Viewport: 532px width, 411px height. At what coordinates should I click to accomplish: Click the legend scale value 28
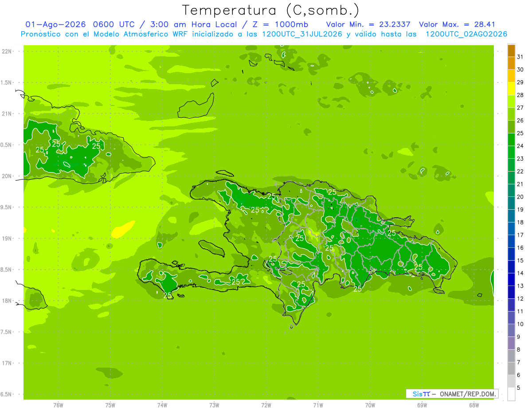pyautogui.click(x=520, y=95)
